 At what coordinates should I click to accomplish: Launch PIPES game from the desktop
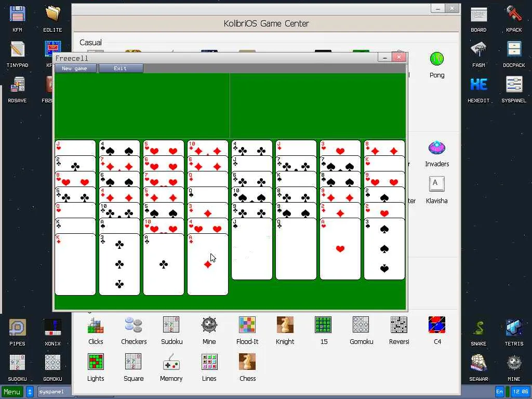pyautogui.click(x=17, y=332)
